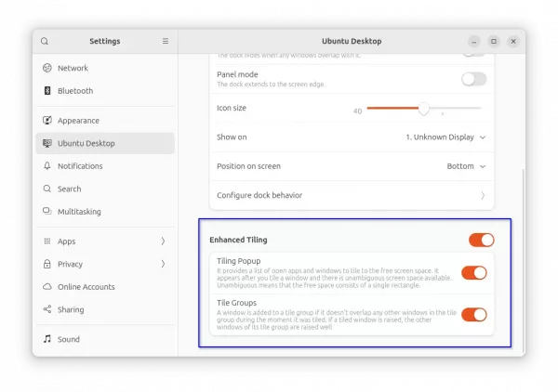This screenshot has width=558, height=392.
Task: Expand the Privacy submenu chevron
Action: coord(163,264)
